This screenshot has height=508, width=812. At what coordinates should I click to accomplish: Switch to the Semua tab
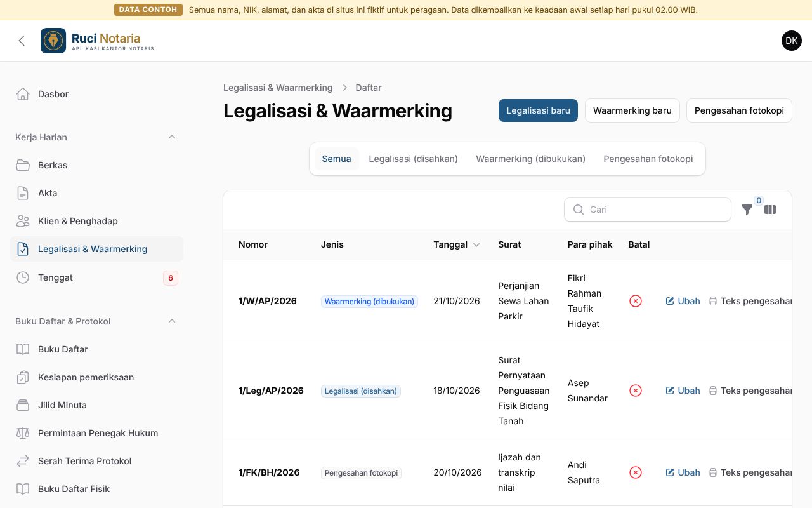pos(336,159)
